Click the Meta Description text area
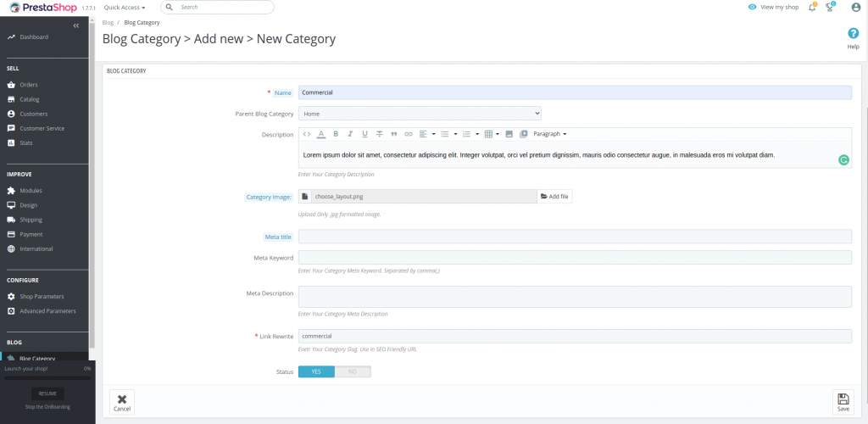 [x=575, y=297]
